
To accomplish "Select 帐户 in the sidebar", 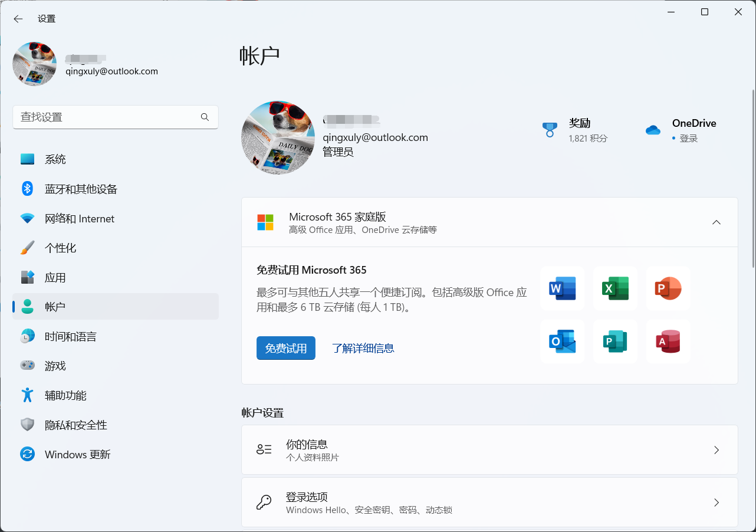I will 116,307.
